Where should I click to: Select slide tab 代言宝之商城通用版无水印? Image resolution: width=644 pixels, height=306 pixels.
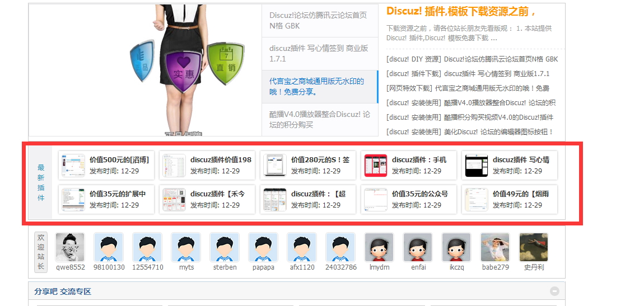pos(320,87)
